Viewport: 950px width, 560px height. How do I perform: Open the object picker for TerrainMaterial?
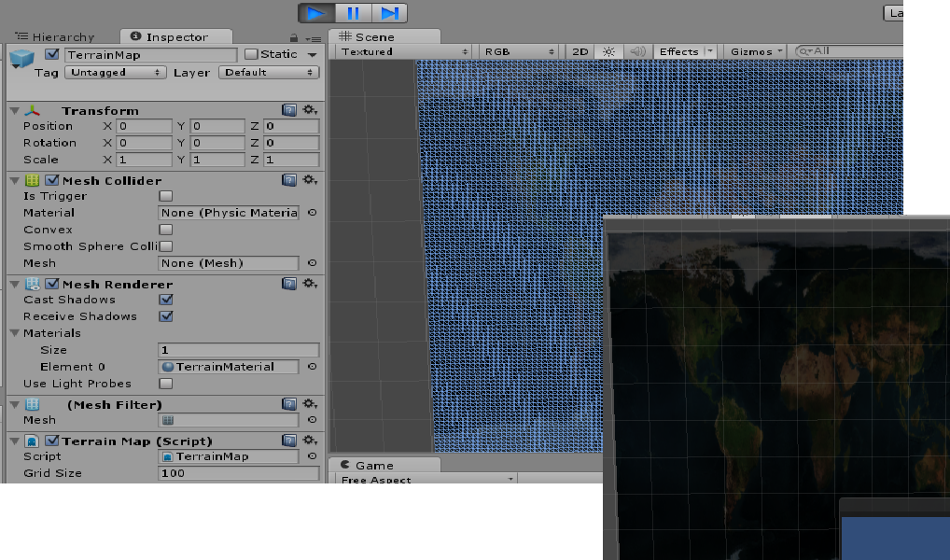coord(312,366)
